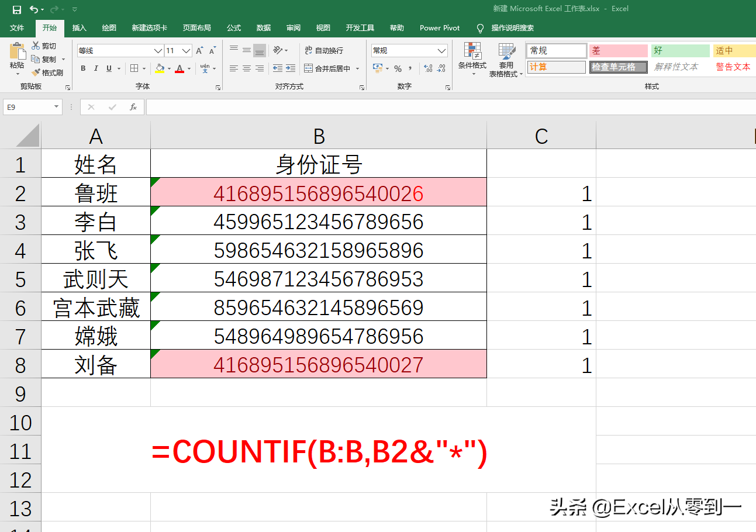Click decrease decimal icon
The width and height of the screenshot is (756, 532).
point(442,68)
